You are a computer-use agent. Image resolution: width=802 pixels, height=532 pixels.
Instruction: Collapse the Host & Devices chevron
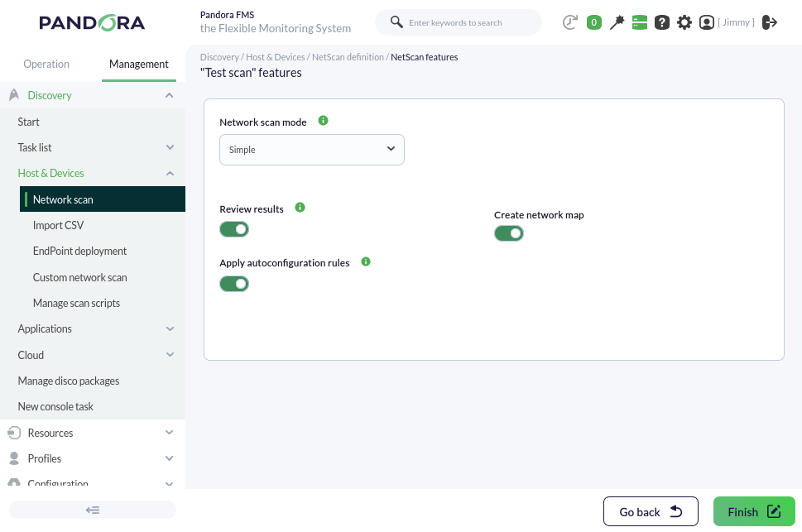click(170, 174)
